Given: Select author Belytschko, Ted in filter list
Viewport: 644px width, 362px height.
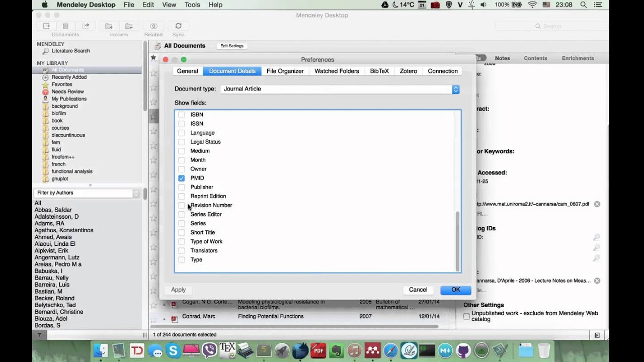Looking at the screenshot, I should 55,305.
